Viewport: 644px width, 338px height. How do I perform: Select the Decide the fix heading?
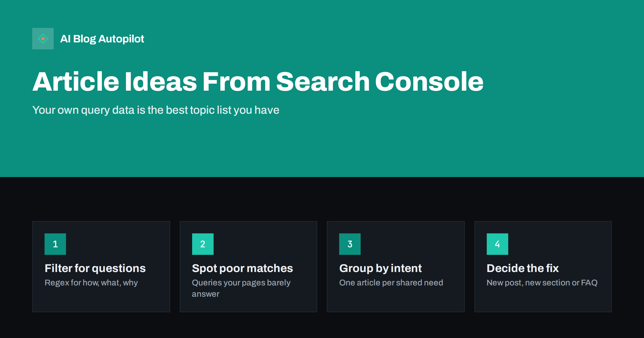(x=523, y=268)
